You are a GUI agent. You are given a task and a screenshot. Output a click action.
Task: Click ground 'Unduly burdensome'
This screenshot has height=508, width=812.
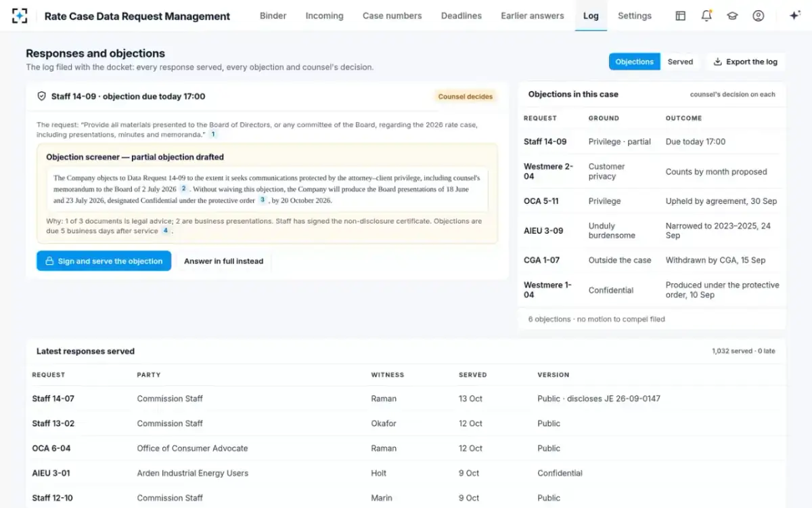click(x=612, y=230)
